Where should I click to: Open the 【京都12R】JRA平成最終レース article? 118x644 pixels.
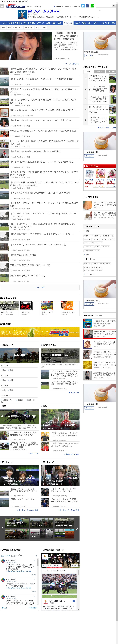[x=44, y=70]
